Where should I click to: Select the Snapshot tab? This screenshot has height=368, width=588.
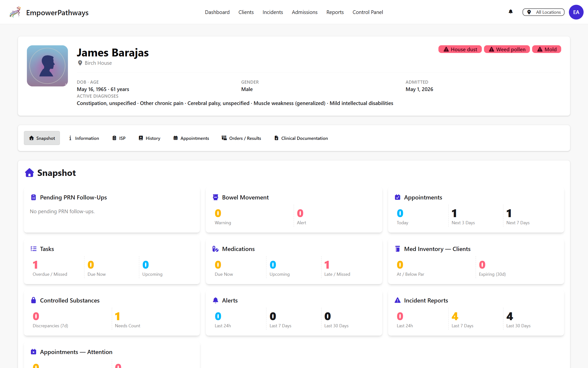click(42, 138)
